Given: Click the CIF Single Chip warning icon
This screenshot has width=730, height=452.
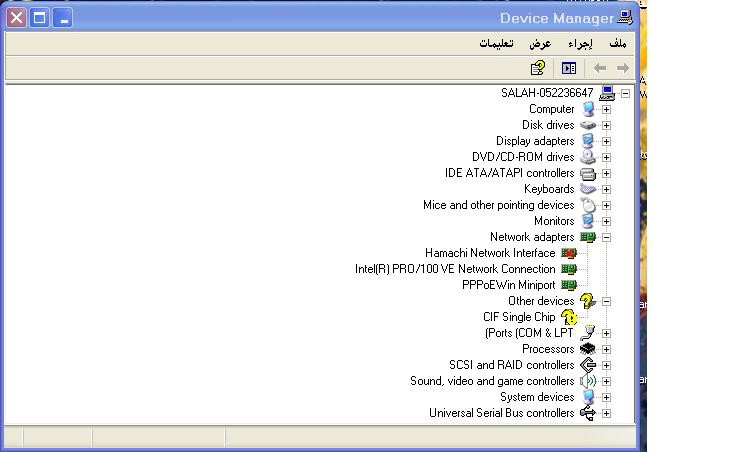Looking at the screenshot, I should click(569, 317).
